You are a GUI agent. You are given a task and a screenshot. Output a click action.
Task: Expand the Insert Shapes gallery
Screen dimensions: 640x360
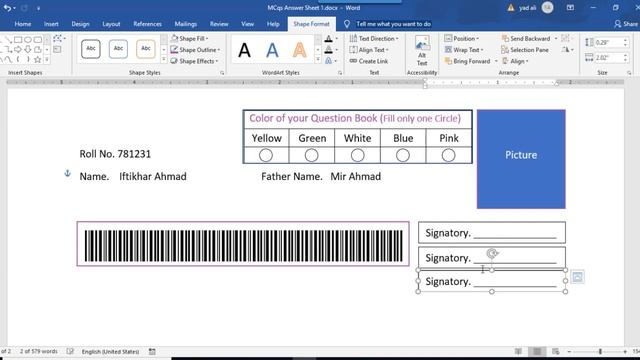[x=47, y=60]
